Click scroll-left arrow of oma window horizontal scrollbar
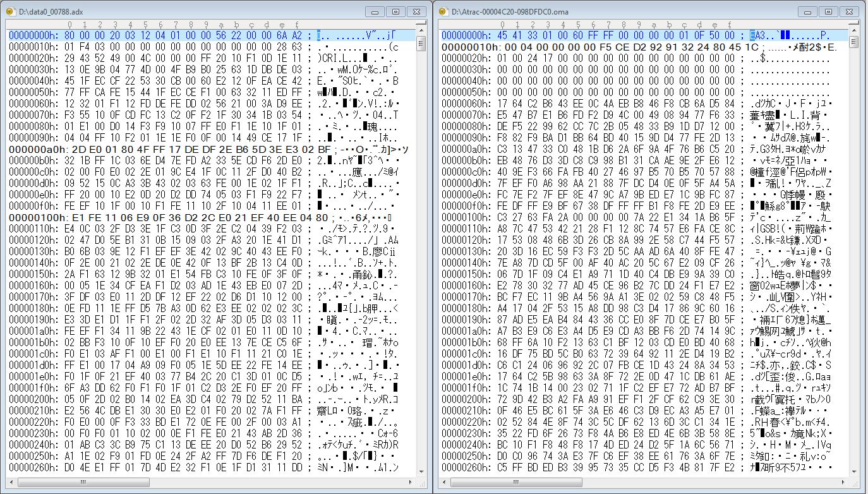Viewport: 868px width, 494px height. click(x=443, y=483)
